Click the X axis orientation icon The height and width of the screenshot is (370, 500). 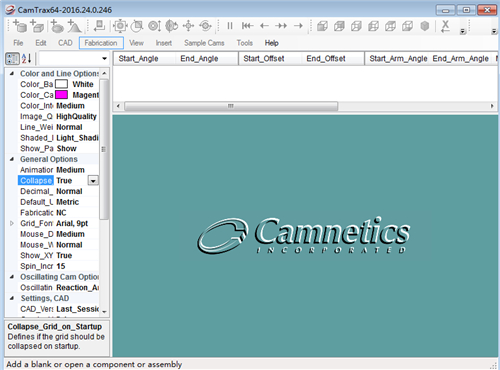(x=445, y=26)
